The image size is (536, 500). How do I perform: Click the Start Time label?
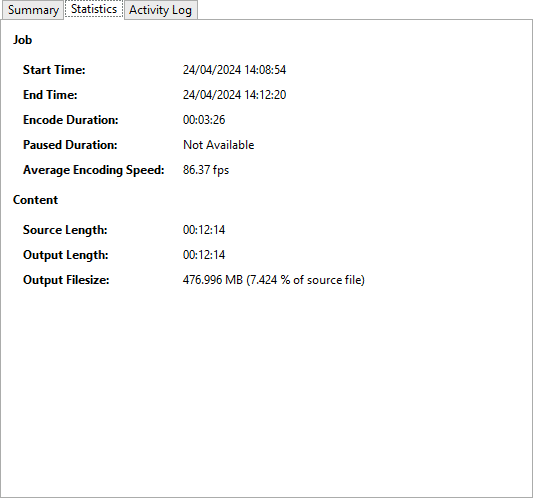pos(54,70)
